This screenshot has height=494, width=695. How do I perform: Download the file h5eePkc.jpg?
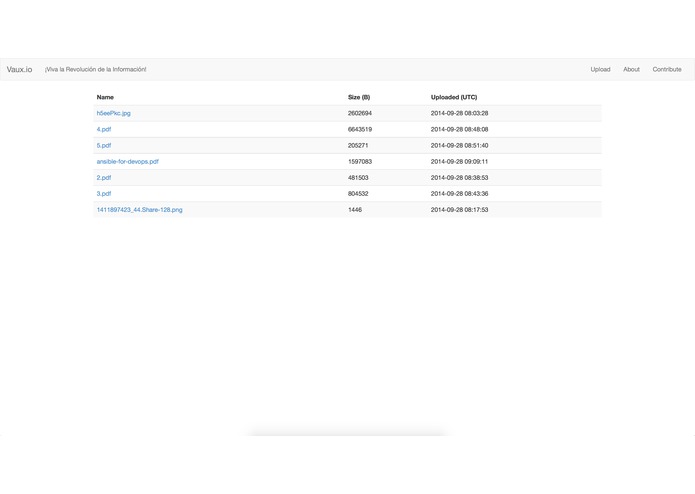pos(113,113)
